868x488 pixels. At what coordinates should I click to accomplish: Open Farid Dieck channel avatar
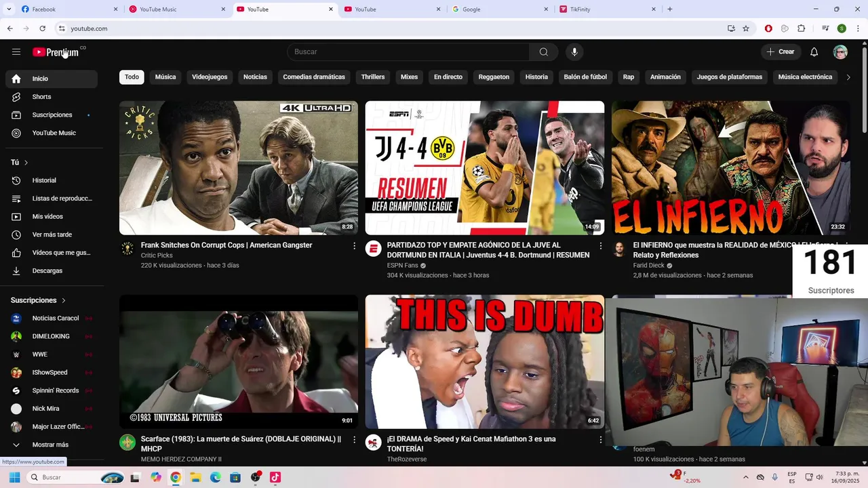coord(619,249)
